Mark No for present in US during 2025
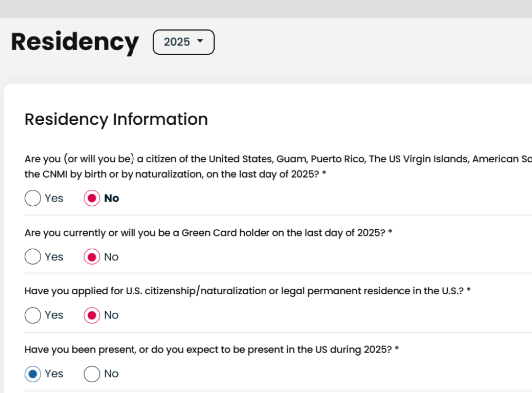This screenshot has height=393, width=532. click(x=92, y=374)
